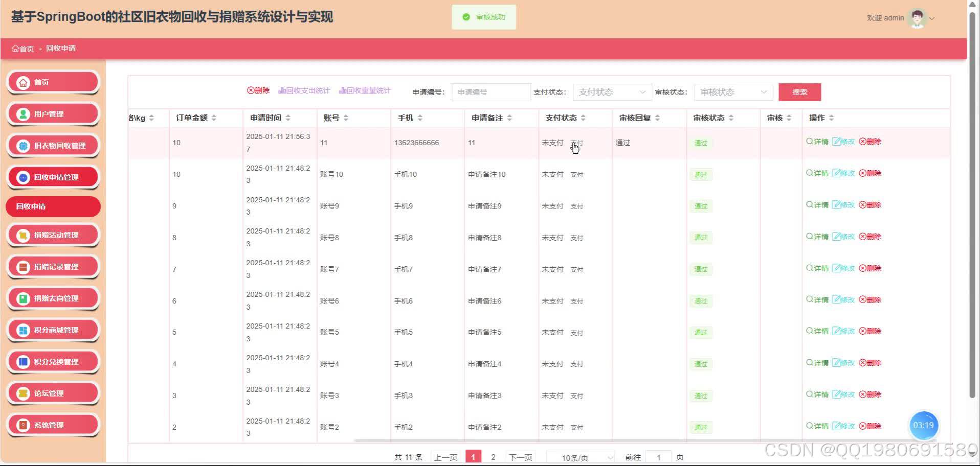Click the 前往 page number input field
The width and height of the screenshot is (980, 466).
click(658, 457)
